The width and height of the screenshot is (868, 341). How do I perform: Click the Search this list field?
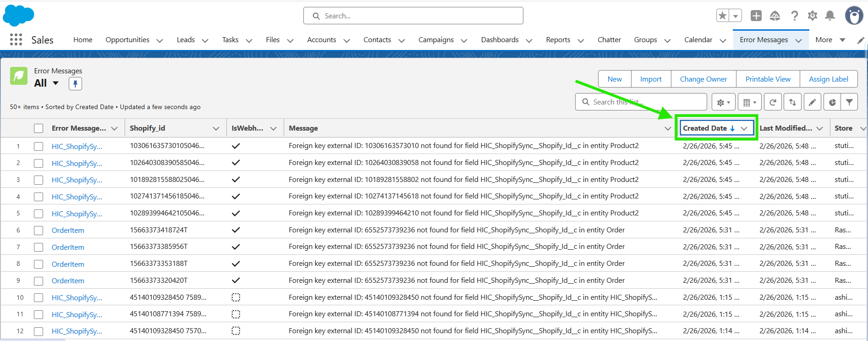point(641,102)
